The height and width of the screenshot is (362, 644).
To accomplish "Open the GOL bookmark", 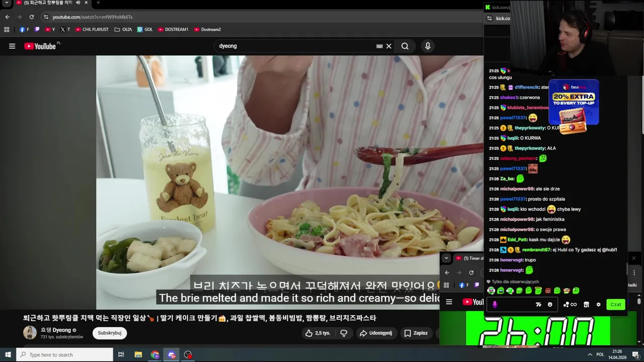I will coord(145,30).
